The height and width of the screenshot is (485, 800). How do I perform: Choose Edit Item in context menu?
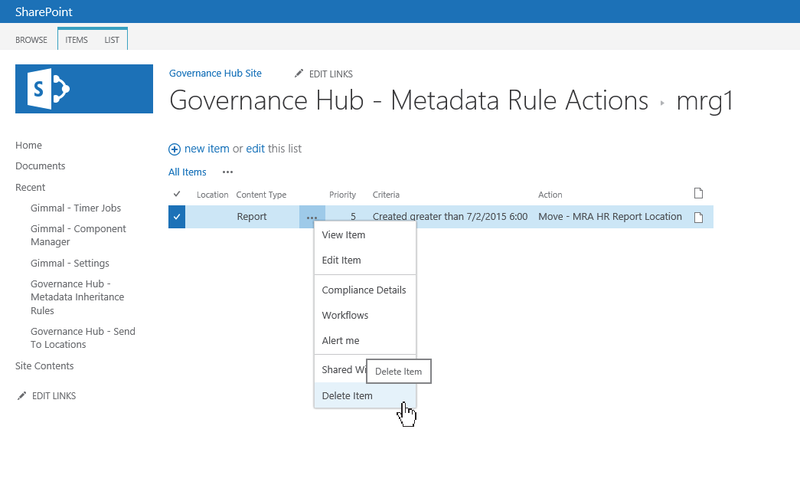[342, 260]
